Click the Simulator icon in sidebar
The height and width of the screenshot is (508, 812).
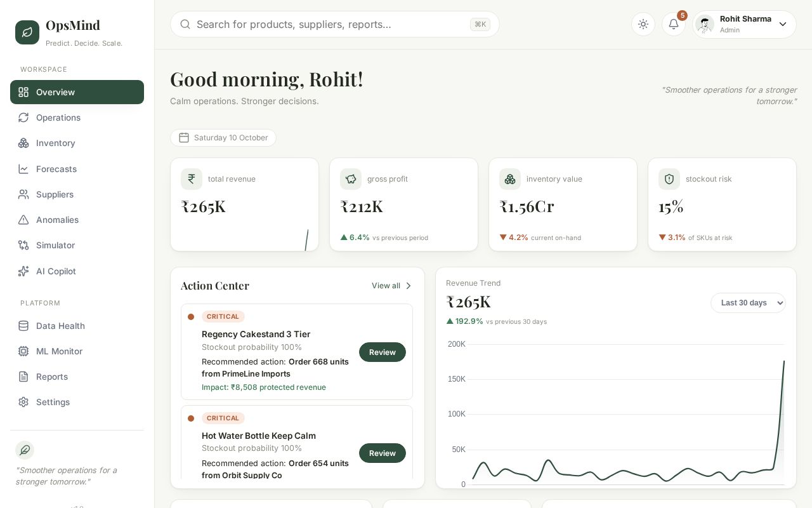(23, 245)
